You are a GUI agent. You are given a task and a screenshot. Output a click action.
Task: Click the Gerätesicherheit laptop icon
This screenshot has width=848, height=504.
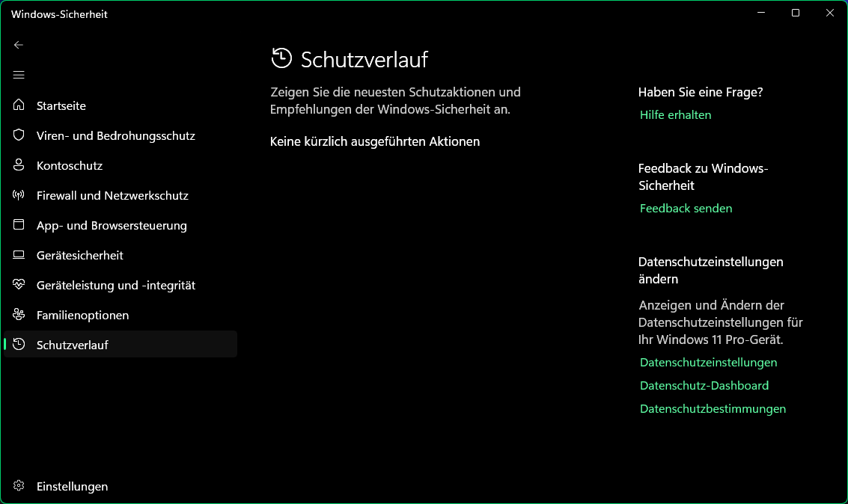click(x=19, y=254)
